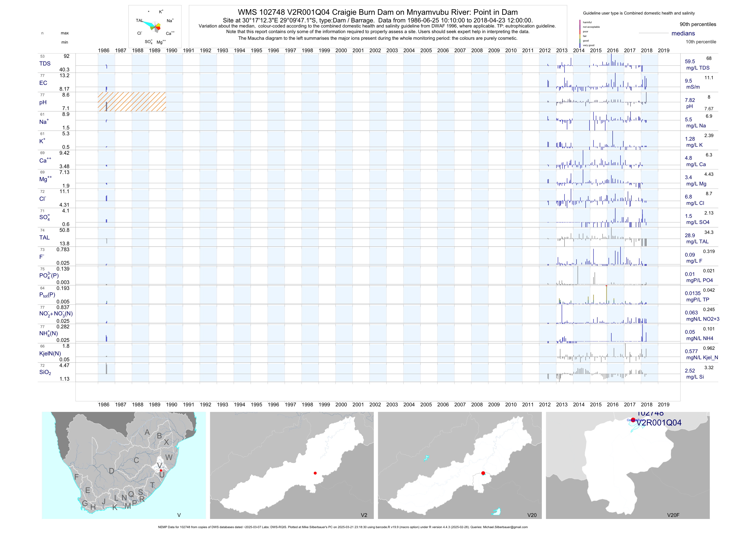Click the 1986 year label on the bottom axis

point(104,405)
